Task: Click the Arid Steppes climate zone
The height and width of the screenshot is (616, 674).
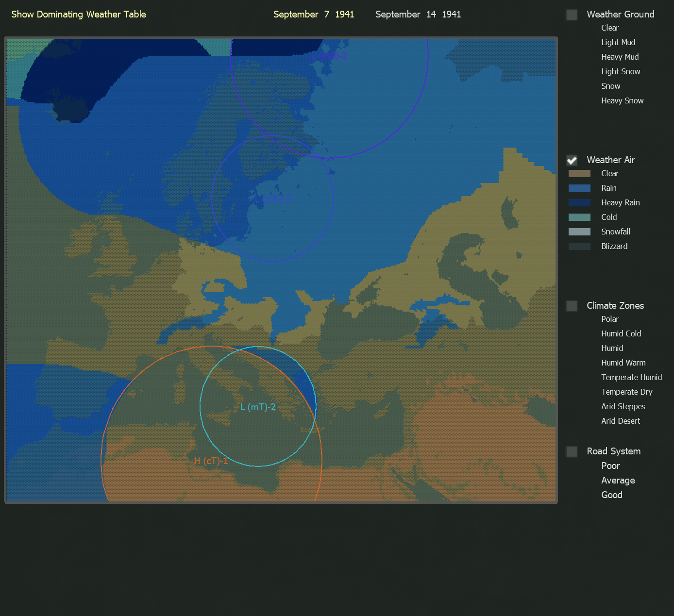Action: coord(623,407)
